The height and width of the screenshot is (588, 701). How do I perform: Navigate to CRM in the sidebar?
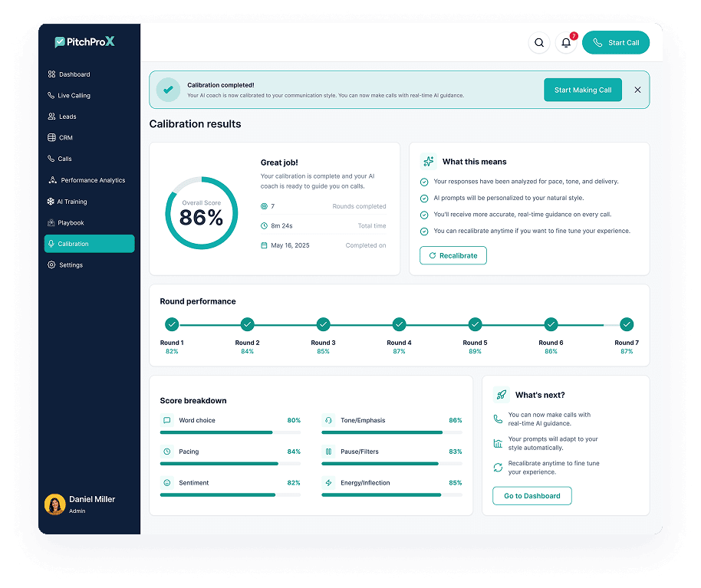[x=90, y=138]
